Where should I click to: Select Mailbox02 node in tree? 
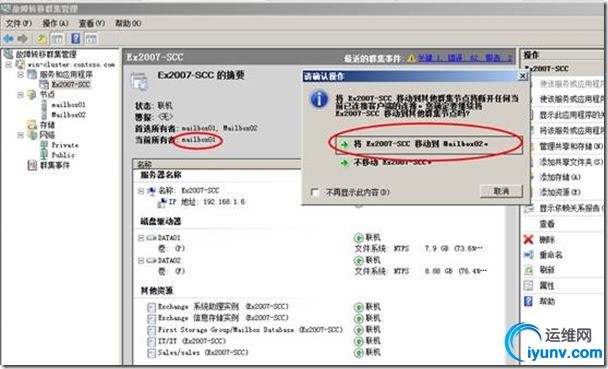coord(69,115)
